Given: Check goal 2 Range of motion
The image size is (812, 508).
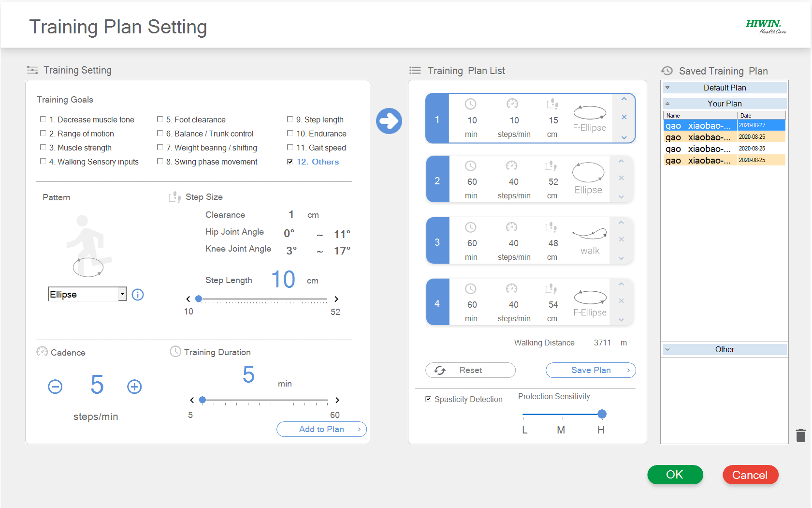Looking at the screenshot, I should click(x=43, y=133).
